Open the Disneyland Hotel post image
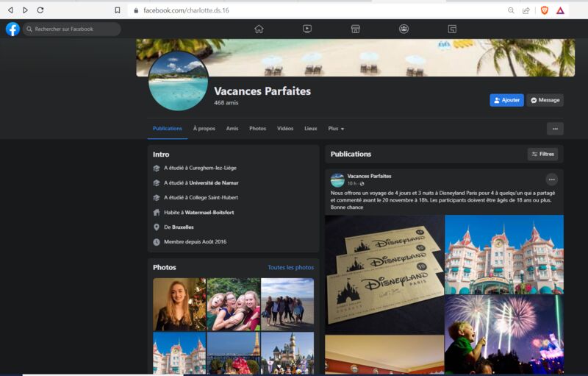The width and height of the screenshot is (588, 376). pos(504,255)
